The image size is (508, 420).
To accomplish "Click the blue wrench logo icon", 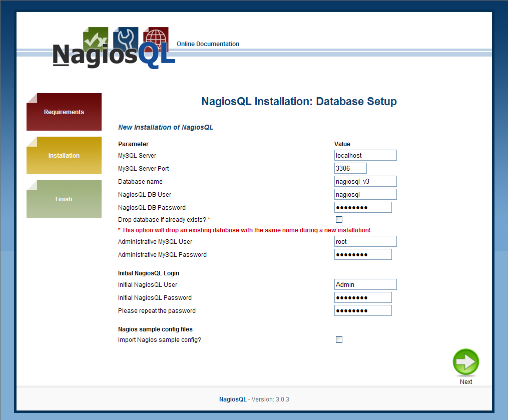I will pos(126,38).
